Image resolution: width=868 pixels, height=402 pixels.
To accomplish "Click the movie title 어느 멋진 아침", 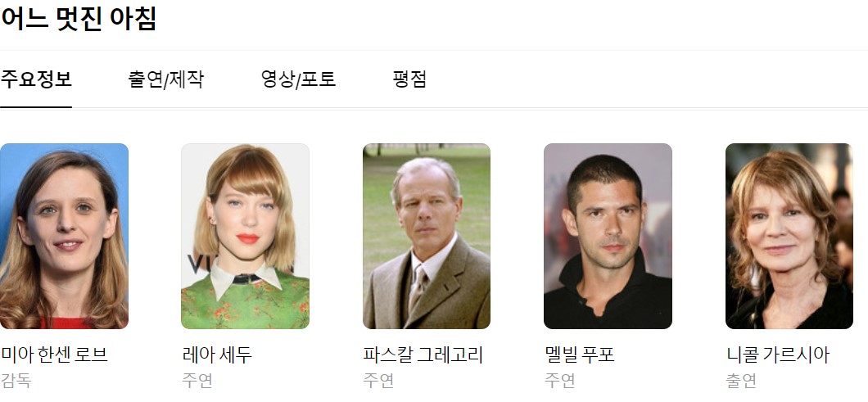I will [x=78, y=19].
